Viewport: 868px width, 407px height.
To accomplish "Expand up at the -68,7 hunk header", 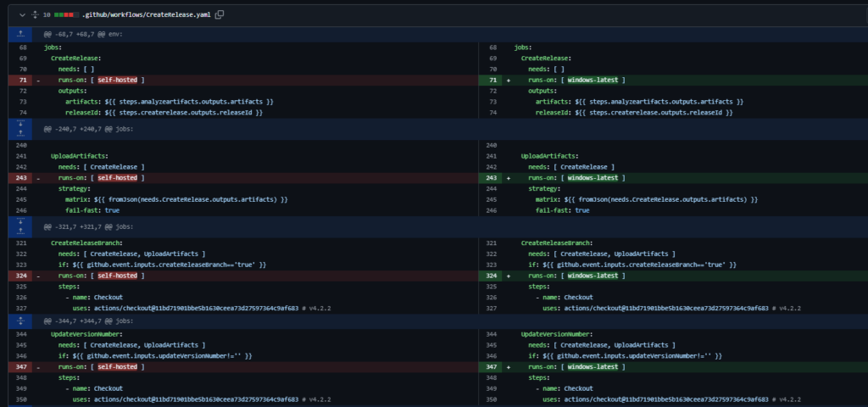I will tap(20, 34).
